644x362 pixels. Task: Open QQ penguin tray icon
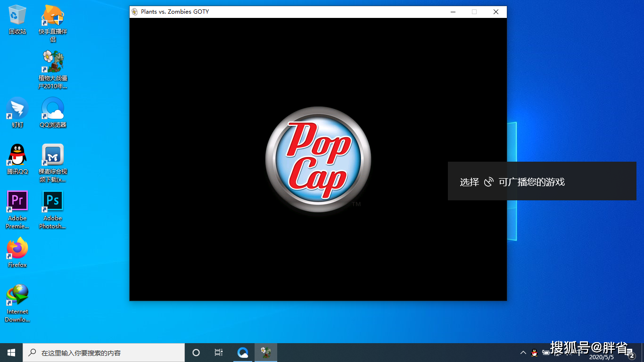coord(535,353)
